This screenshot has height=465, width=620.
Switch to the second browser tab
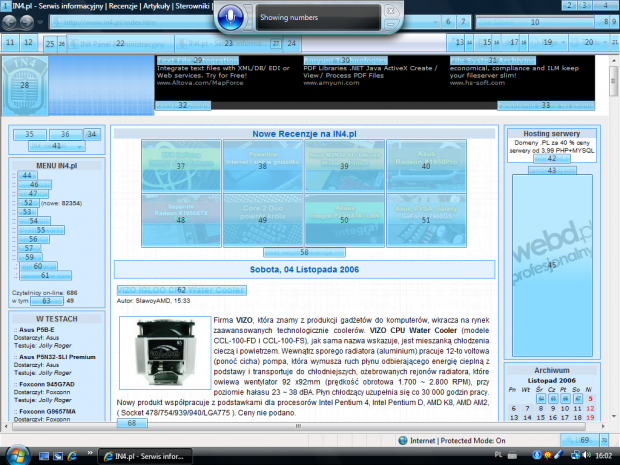click(228, 44)
